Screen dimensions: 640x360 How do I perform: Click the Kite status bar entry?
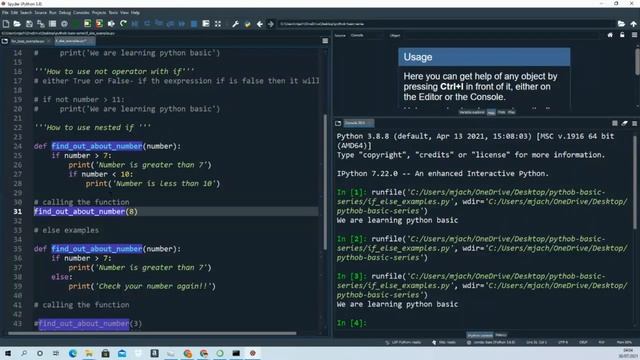coord(444,342)
